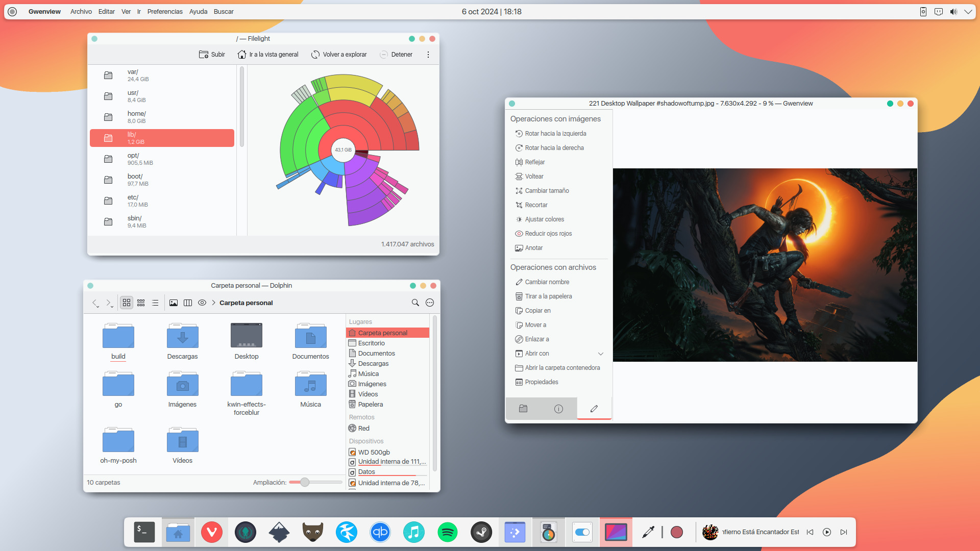The height and width of the screenshot is (551, 980).
Task: Switch Dolphin to details view mode
Action: (x=155, y=303)
